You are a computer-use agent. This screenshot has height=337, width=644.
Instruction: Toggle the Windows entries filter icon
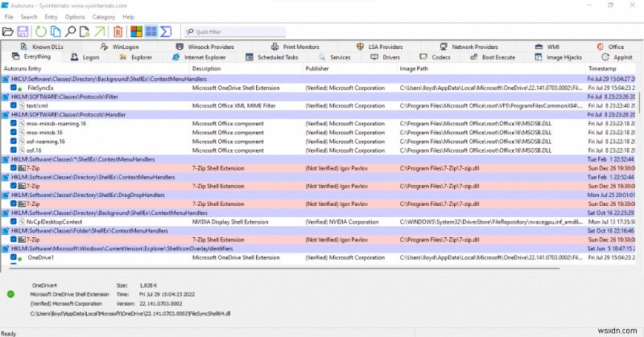pos(136,31)
